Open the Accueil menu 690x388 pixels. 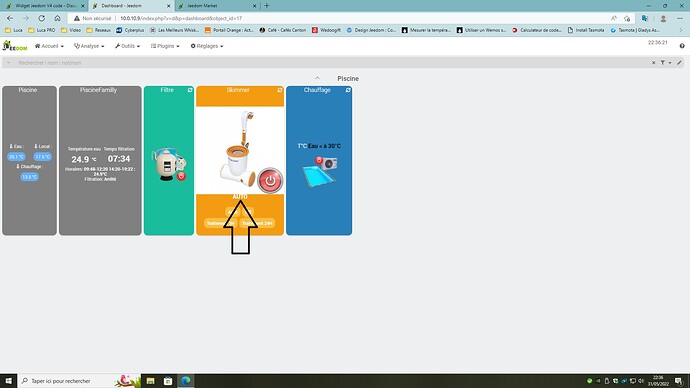point(49,46)
